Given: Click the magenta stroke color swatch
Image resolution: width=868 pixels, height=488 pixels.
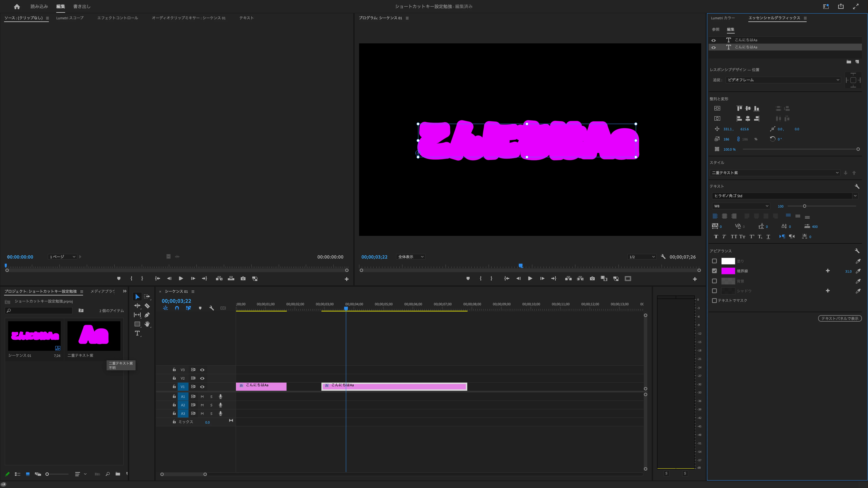Looking at the screenshot, I should 728,271.
